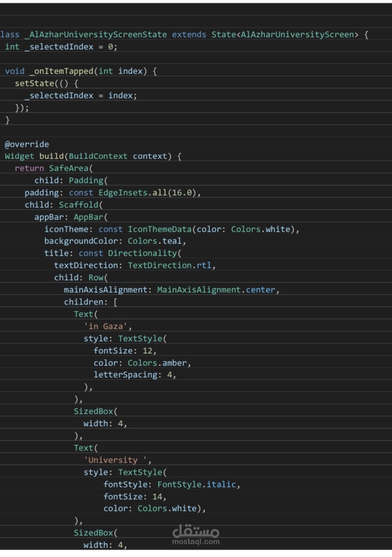Click 'title: const Directionality(' line

point(113,253)
